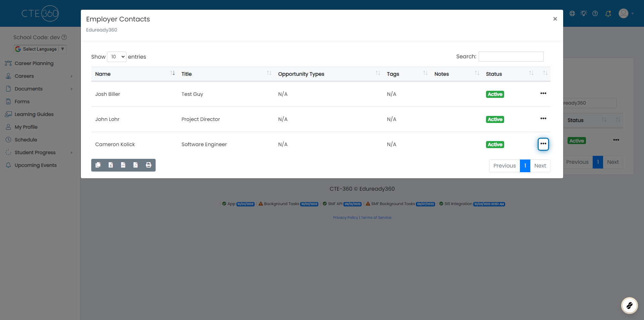Focus the contacts Search field
Image resolution: width=644 pixels, height=320 pixels.
511,57
